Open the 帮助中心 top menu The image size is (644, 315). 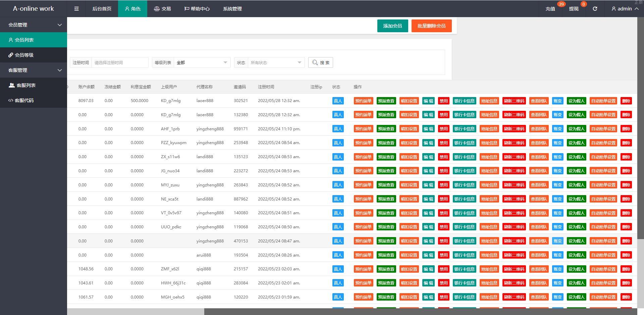click(x=197, y=9)
